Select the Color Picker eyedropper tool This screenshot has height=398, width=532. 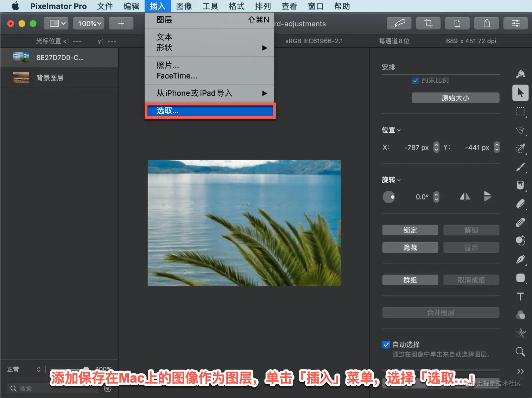[x=520, y=148]
